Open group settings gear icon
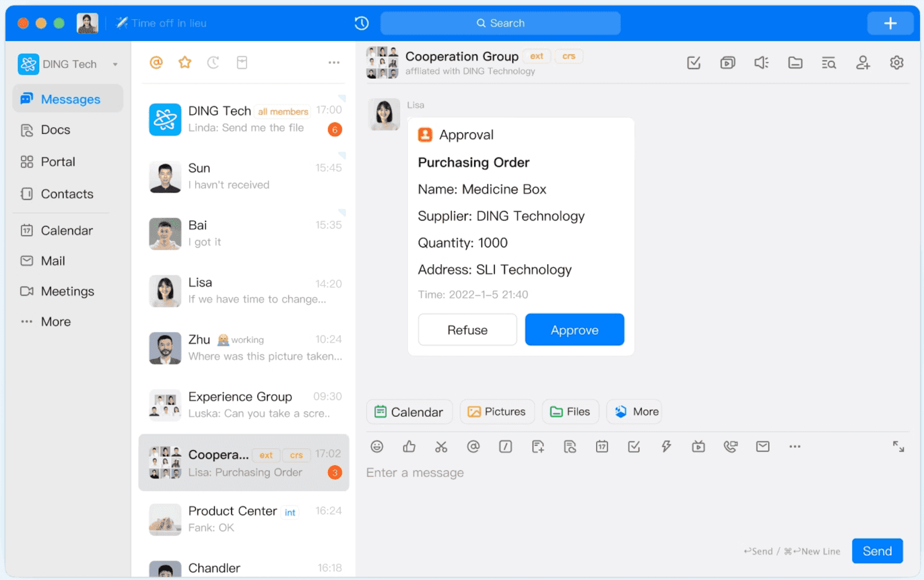 tap(896, 62)
